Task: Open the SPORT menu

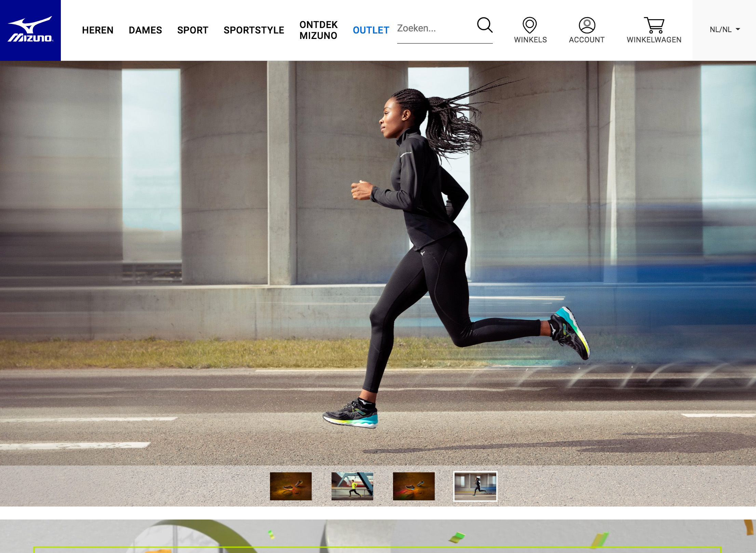Action: (192, 30)
